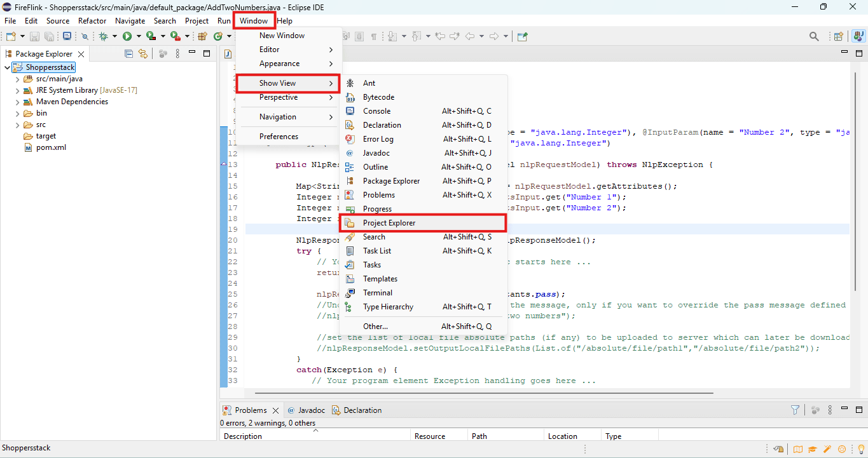Expand the bin folder node

pos(17,113)
